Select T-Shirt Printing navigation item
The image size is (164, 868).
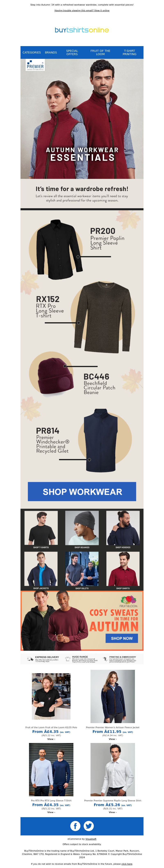click(129, 52)
